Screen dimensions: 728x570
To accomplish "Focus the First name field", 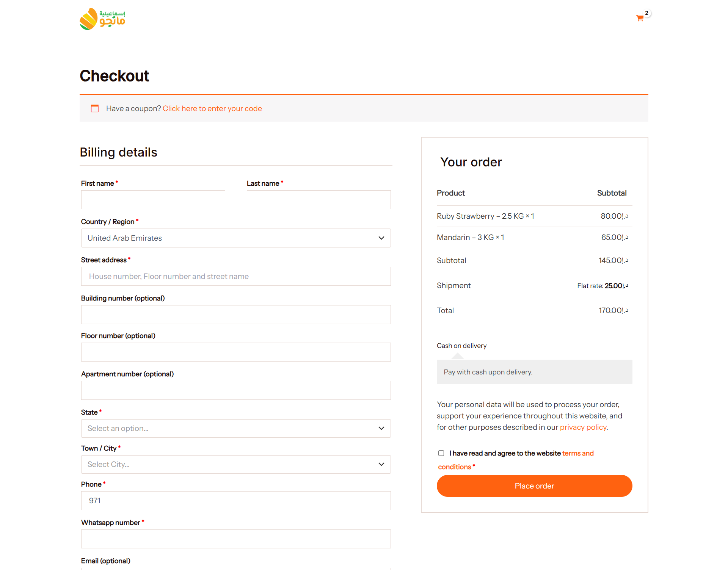I will [x=153, y=200].
